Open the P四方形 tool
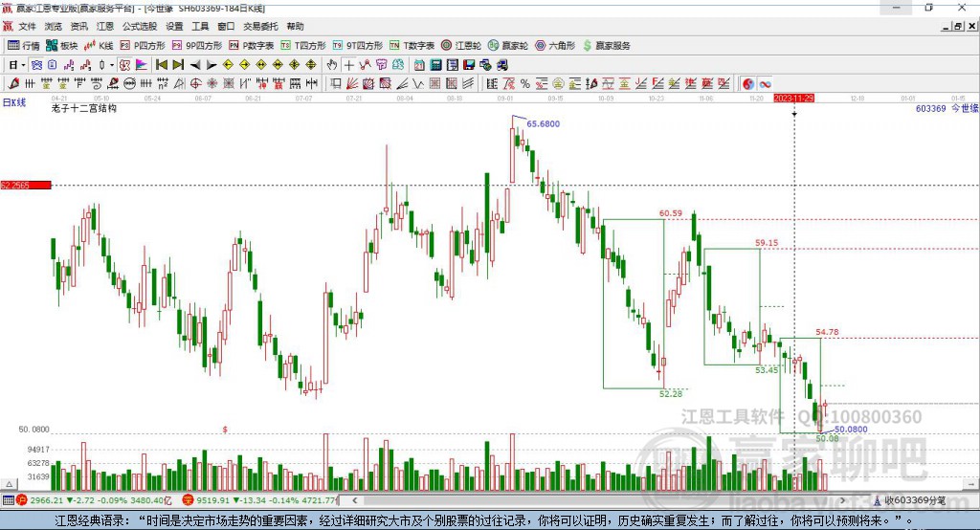980x530 pixels. pyautogui.click(x=143, y=46)
